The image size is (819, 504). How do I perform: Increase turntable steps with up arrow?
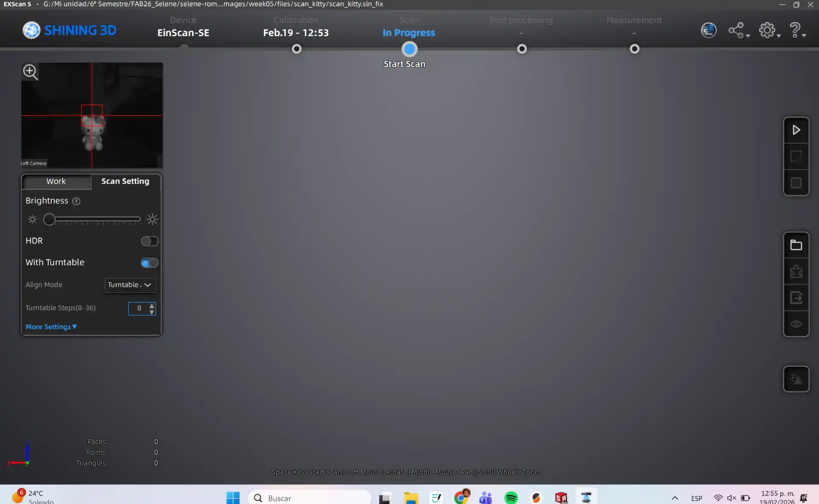coord(152,305)
